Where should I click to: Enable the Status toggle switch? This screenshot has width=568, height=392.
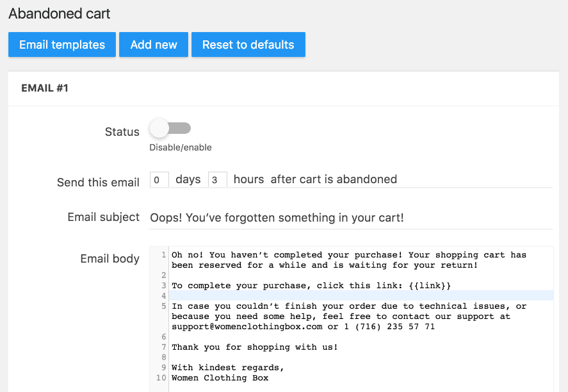pyautogui.click(x=170, y=128)
